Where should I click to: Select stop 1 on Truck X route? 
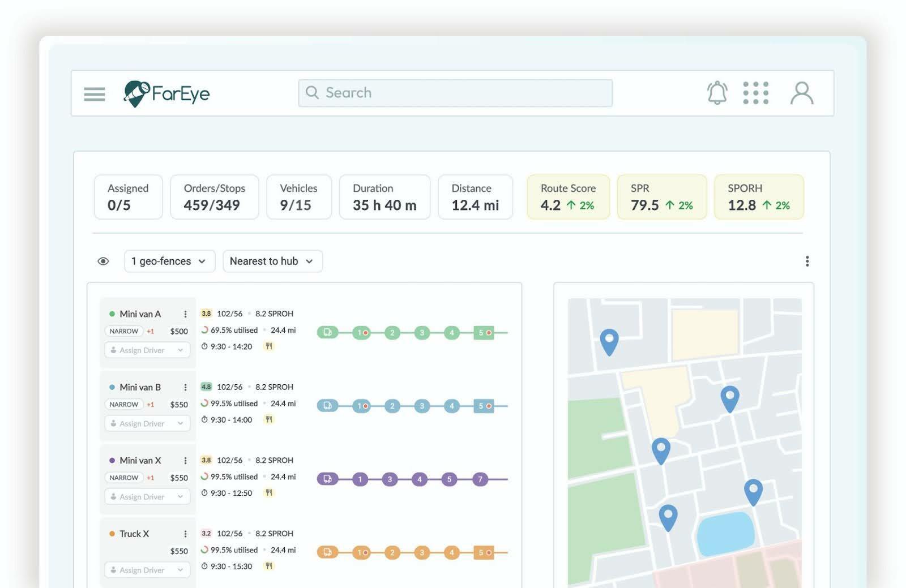point(361,552)
